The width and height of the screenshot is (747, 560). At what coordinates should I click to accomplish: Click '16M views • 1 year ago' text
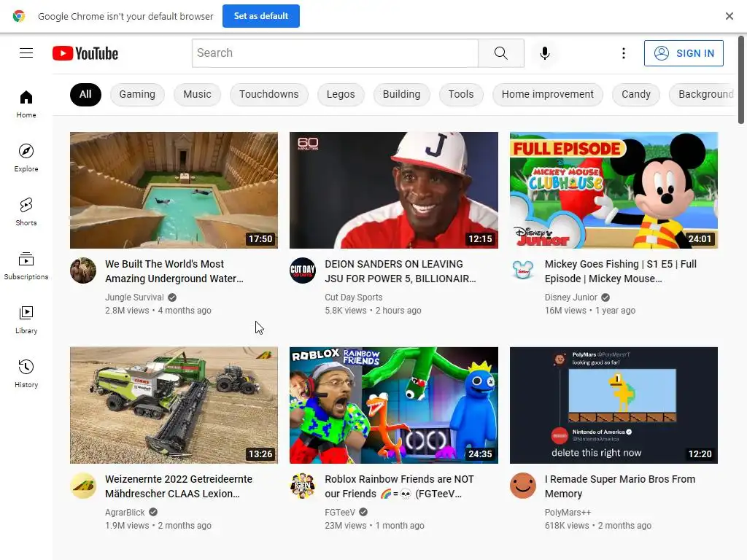(x=589, y=311)
